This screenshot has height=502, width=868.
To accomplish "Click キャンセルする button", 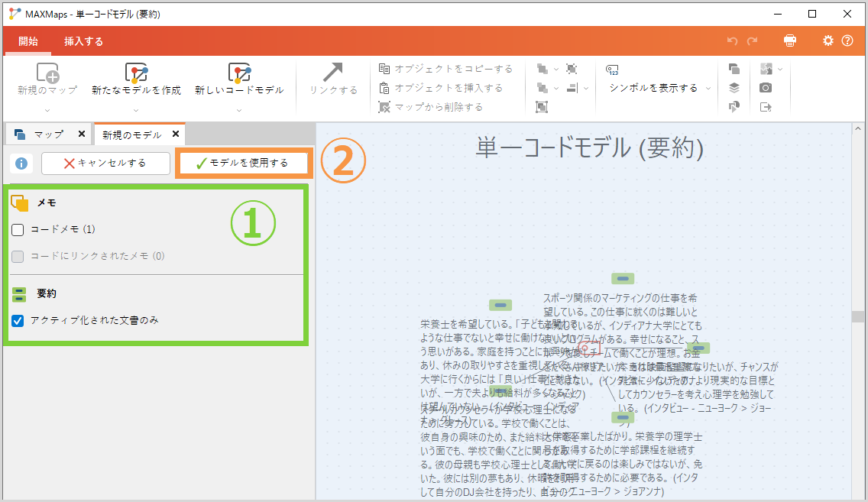I will pos(105,164).
